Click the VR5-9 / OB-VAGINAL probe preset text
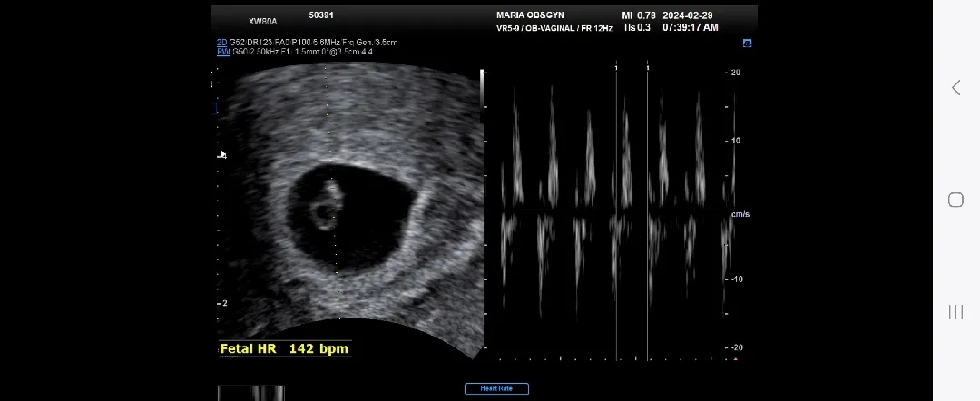 click(554, 28)
